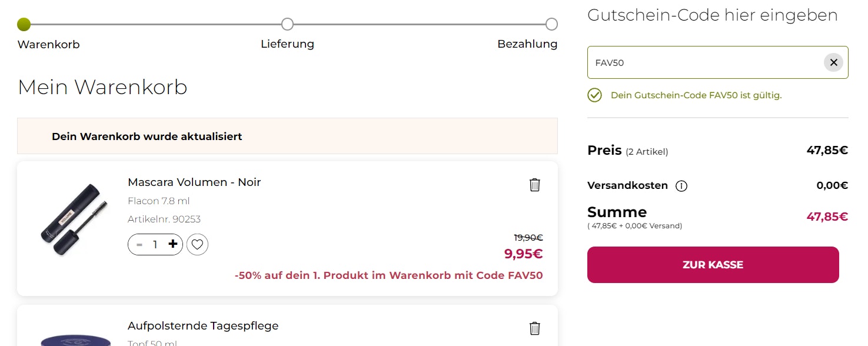Click into the Gutschein-Code input field
Viewport: 868px width, 346px height.
706,62
